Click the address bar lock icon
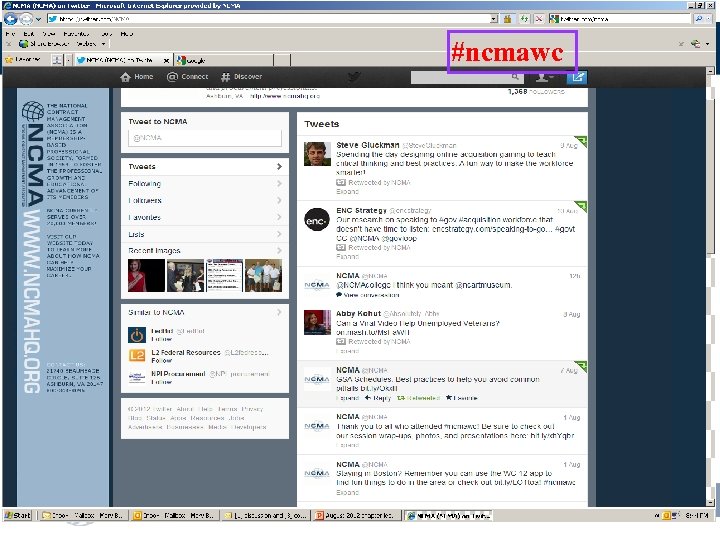This screenshot has height=540, width=720. [x=507, y=19]
